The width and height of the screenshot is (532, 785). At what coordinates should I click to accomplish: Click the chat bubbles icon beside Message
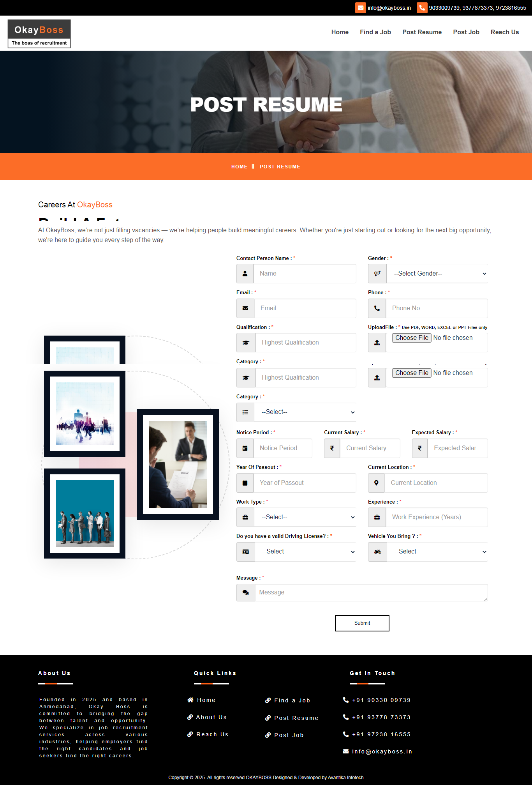point(245,592)
